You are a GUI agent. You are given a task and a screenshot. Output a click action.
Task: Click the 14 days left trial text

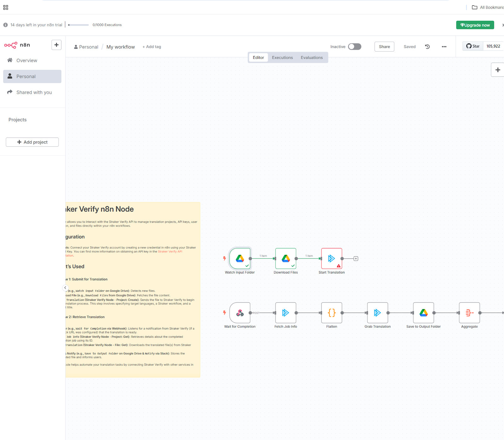[36, 25]
